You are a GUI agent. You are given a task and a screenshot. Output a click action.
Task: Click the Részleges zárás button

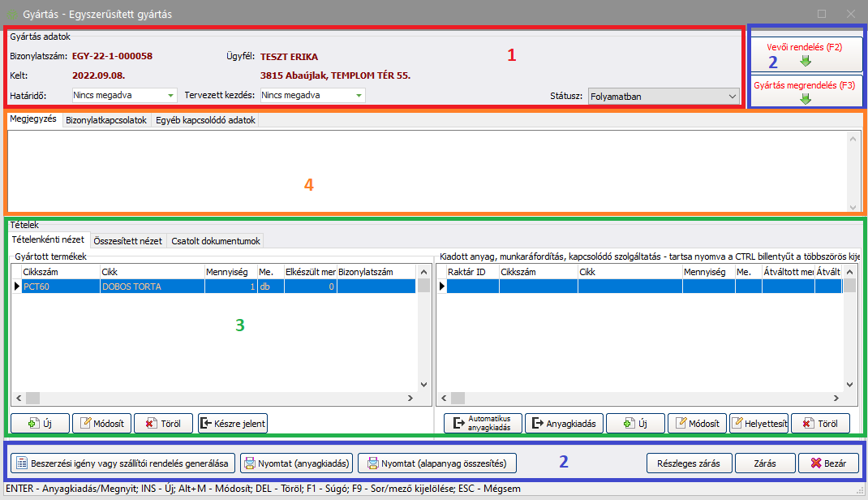[x=688, y=463]
